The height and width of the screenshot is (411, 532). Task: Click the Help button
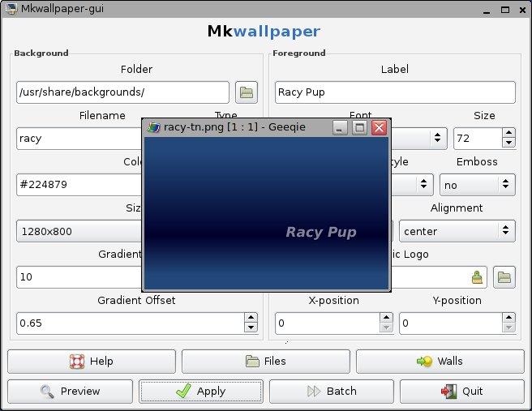[92, 362]
